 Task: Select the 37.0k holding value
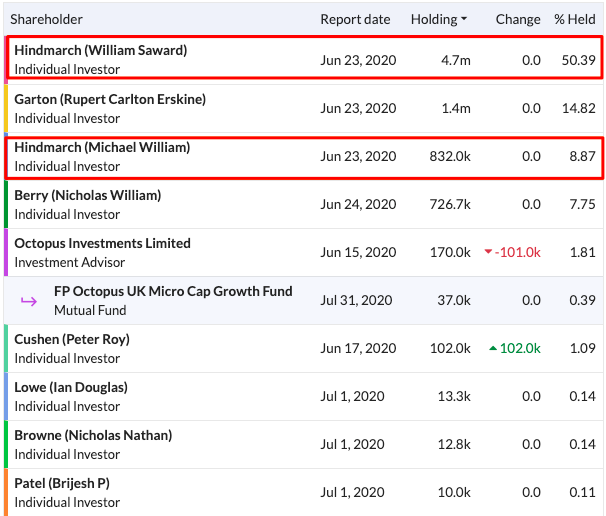[x=454, y=300]
